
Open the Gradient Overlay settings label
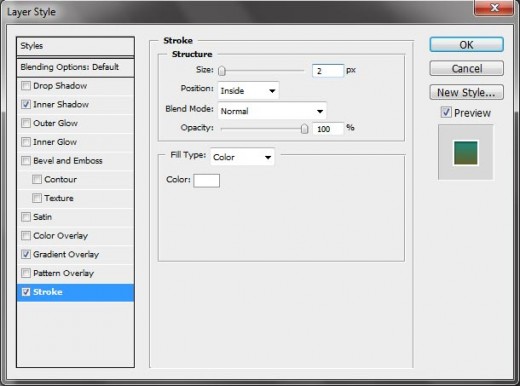pos(66,254)
